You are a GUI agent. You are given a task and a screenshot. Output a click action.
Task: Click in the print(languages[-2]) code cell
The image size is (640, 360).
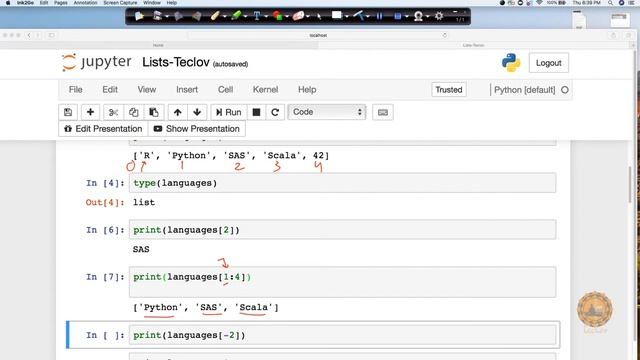(342, 335)
